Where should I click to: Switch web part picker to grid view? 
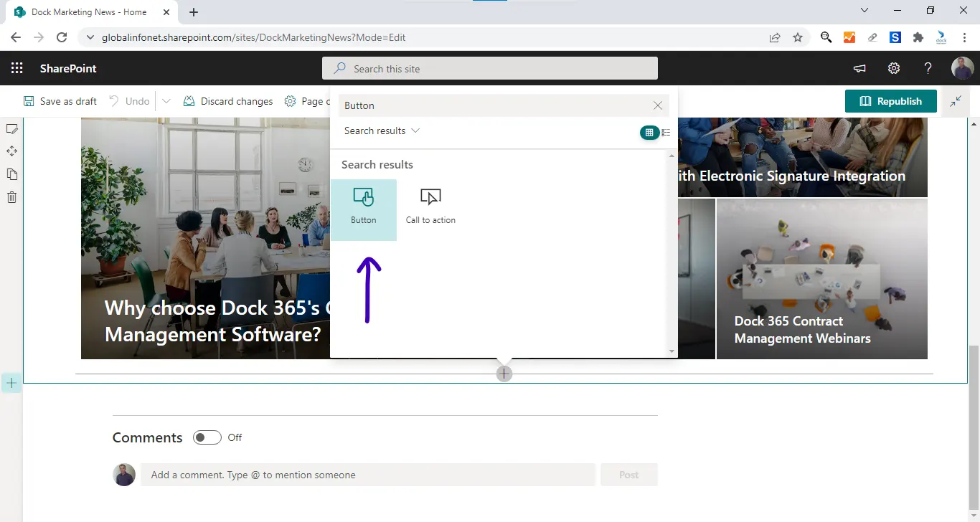pyautogui.click(x=649, y=133)
